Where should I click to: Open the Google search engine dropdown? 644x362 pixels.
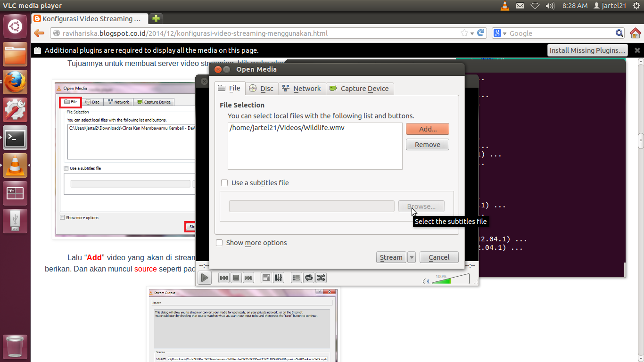coord(500,33)
